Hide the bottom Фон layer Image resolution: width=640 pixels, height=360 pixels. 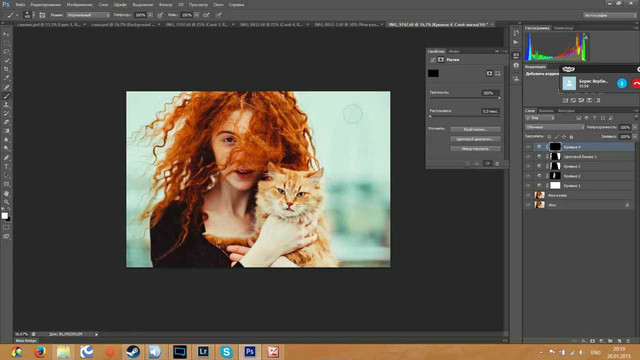pyautogui.click(x=528, y=205)
